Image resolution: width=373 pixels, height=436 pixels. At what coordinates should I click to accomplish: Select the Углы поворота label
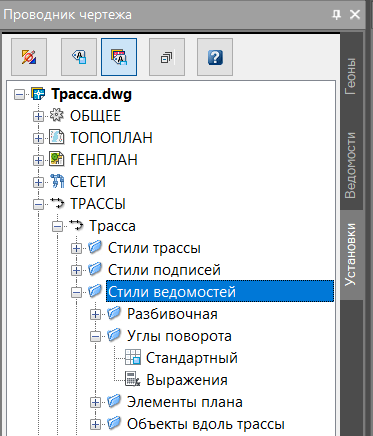(x=179, y=336)
